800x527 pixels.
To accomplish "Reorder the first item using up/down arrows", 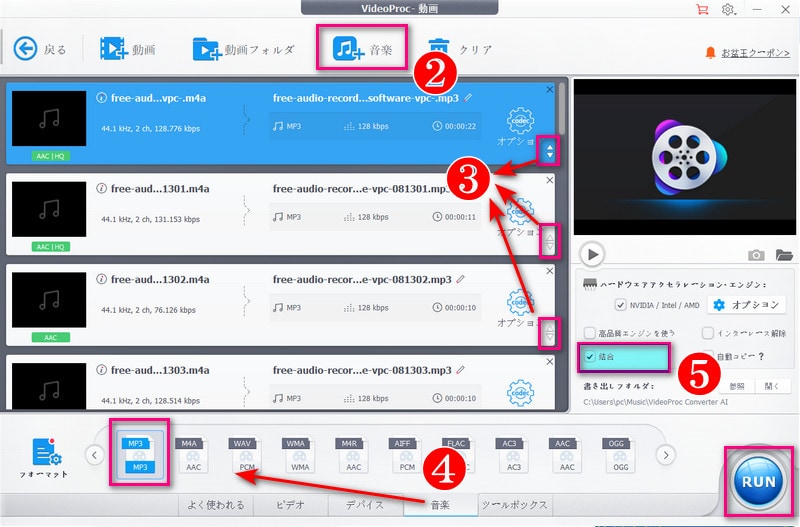I will tap(549, 151).
